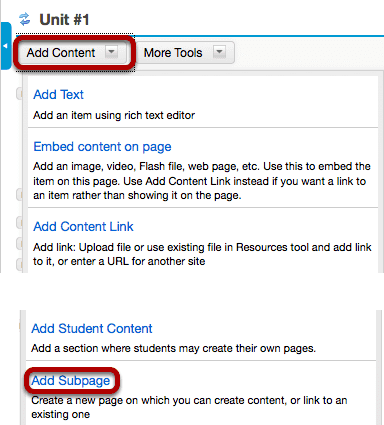
Task: Collapse the blue side panel arrow tab
Action: coord(6,46)
